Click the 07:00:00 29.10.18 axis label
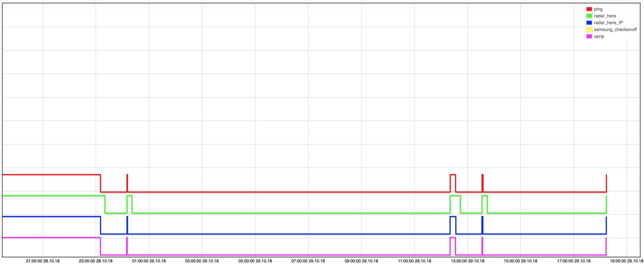The height and width of the screenshot is (265, 644). click(308, 261)
